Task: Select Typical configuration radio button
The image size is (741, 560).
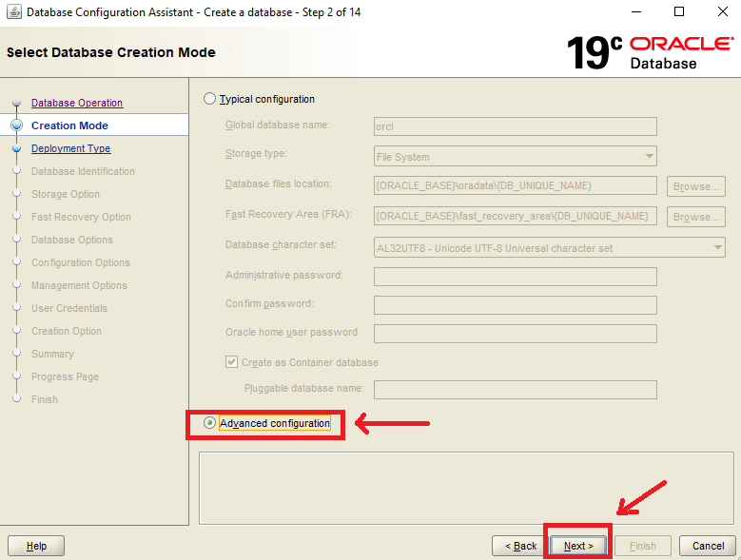Action: point(210,99)
